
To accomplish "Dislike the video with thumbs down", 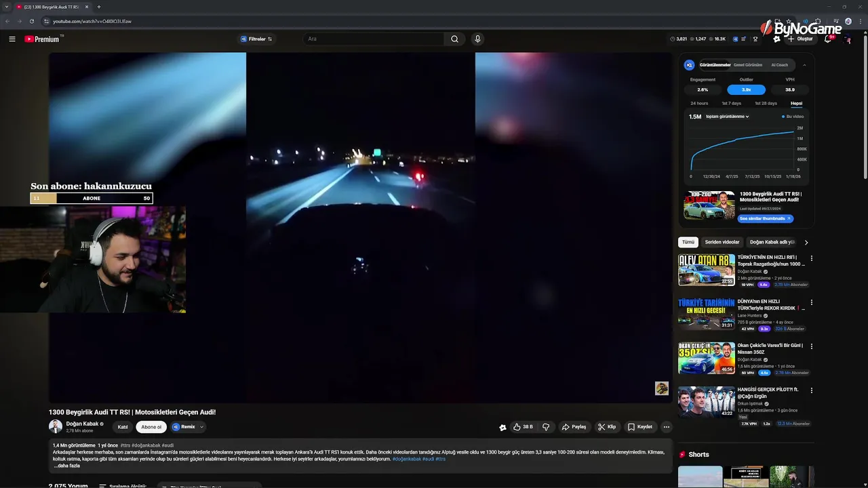I will [x=546, y=427].
